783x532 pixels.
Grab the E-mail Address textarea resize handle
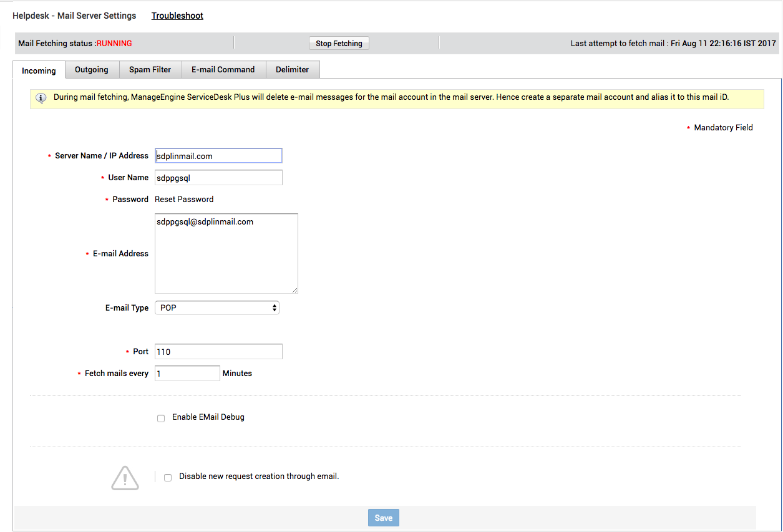294,290
